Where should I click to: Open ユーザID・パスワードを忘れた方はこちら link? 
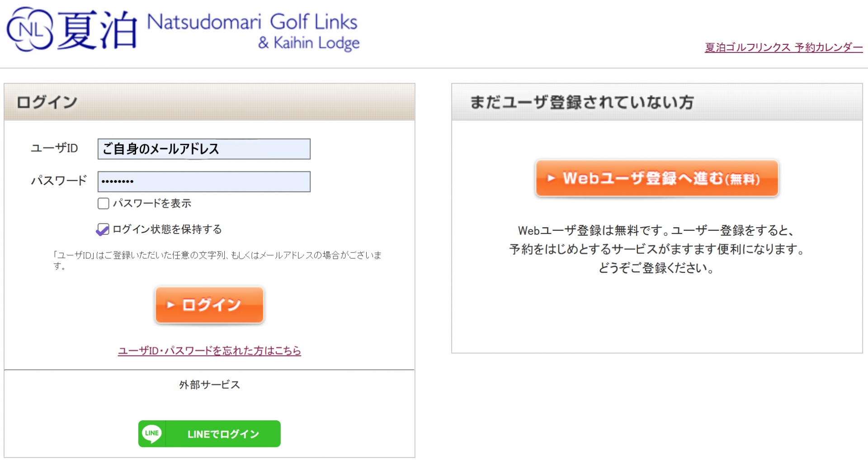(209, 351)
